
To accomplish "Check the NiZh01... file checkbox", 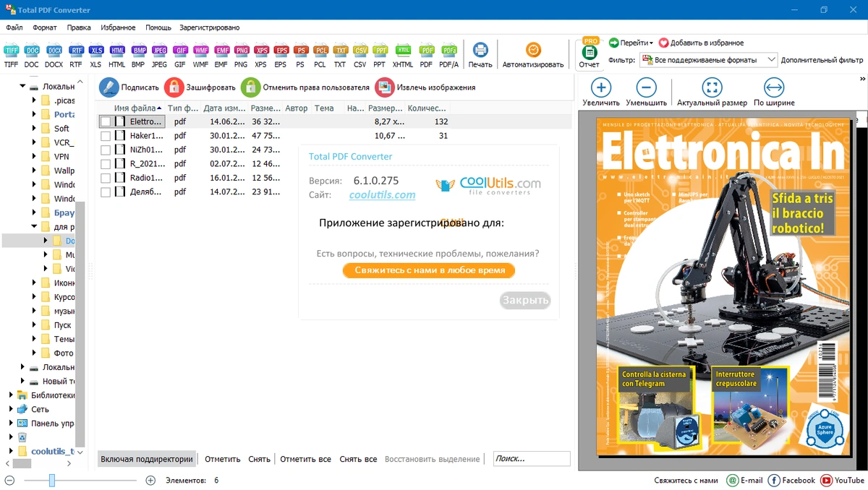I will click(106, 150).
